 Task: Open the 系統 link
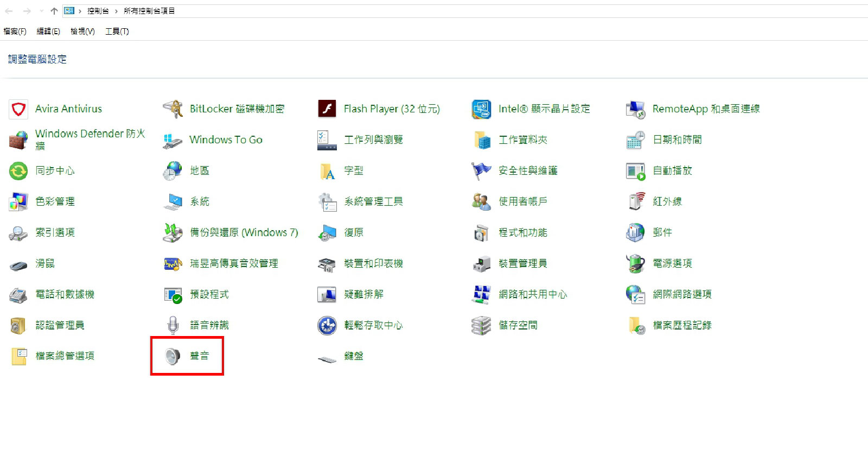pyautogui.click(x=200, y=201)
